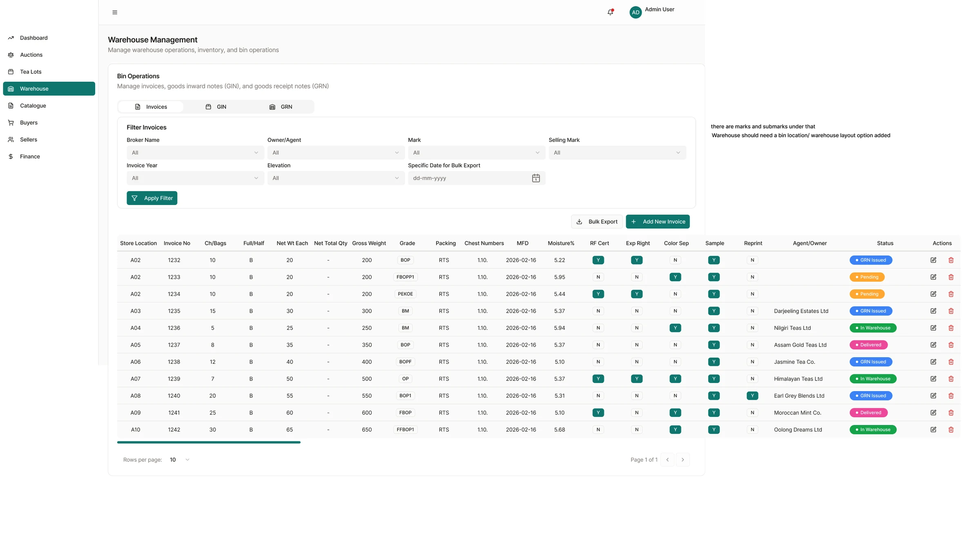Image resolution: width=980 pixels, height=536 pixels.
Task: Edit invoice 1240 row
Action: pos(933,396)
